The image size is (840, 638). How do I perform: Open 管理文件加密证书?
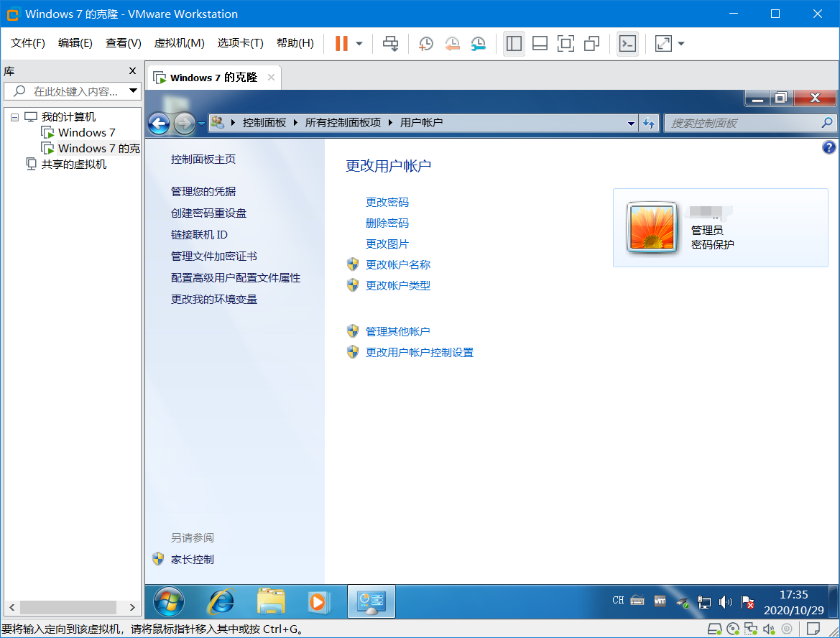click(x=213, y=256)
